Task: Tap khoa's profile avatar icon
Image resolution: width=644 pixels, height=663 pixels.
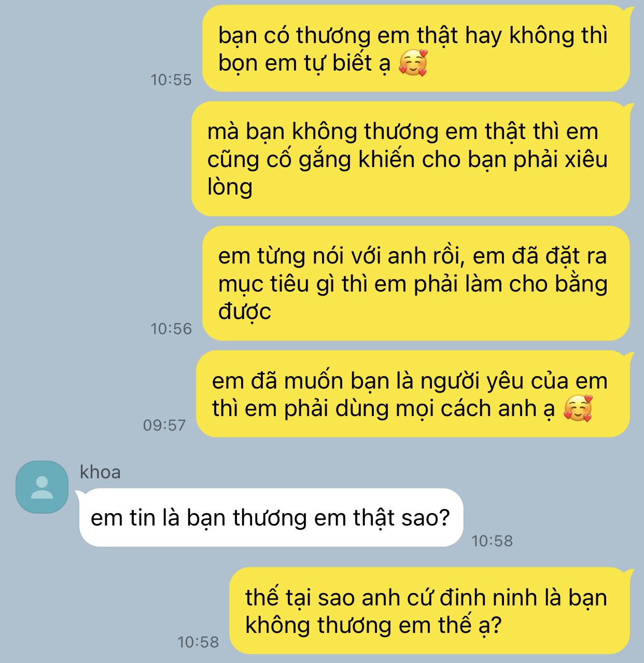Action: point(42,487)
